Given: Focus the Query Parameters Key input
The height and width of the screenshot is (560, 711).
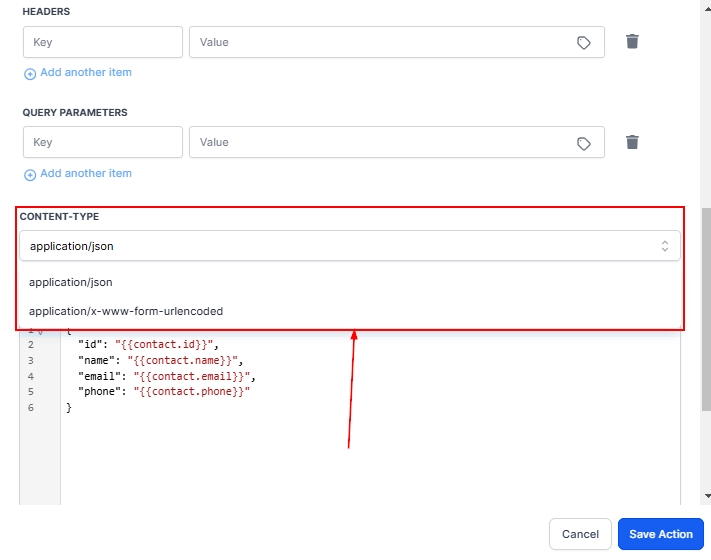Looking at the screenshot, I should 103,142.
